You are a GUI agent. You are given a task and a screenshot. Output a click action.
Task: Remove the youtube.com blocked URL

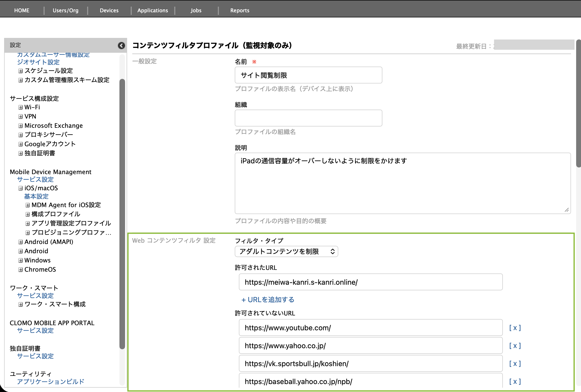tap(515, 328)
